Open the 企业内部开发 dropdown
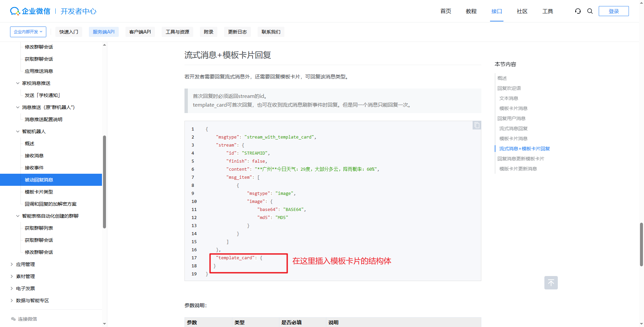The image size is (644, 327). [28, 32]
